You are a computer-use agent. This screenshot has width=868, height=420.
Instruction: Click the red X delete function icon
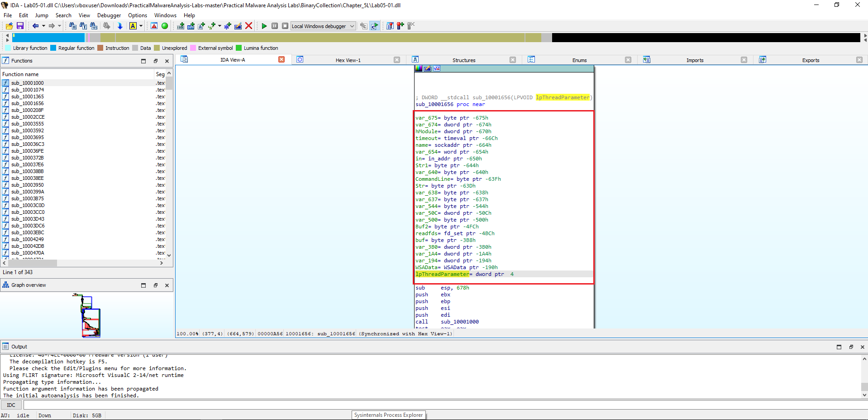[249, 26]
